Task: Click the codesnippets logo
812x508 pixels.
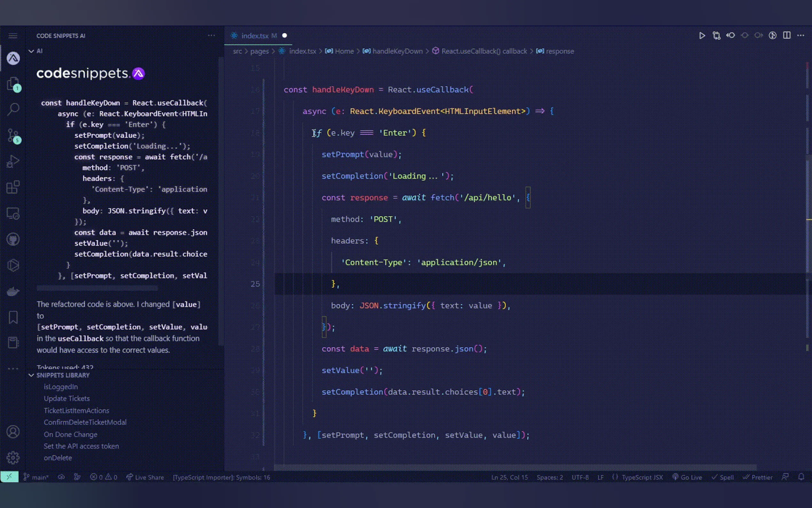Action: [91, 73]
